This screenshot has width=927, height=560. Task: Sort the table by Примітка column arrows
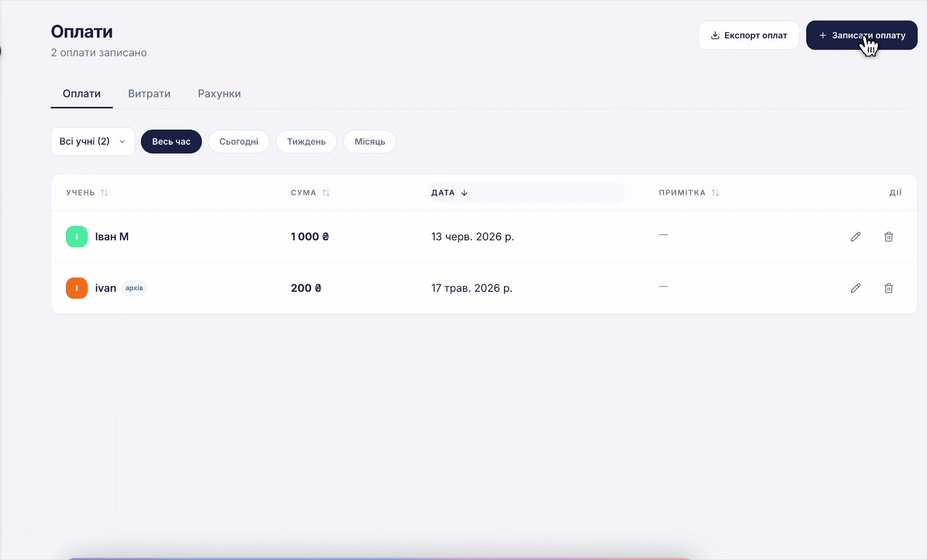click(715, 193)
